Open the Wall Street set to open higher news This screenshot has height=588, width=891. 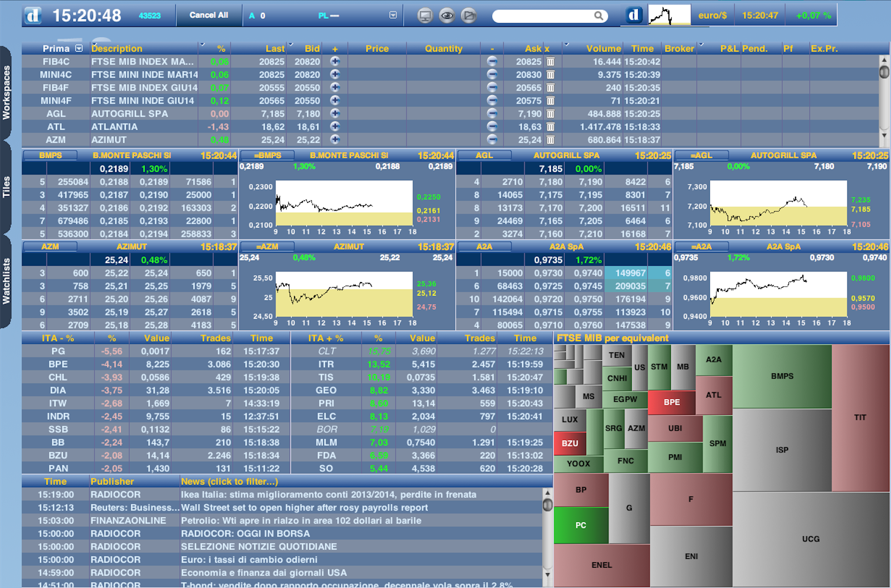point(304,507)
